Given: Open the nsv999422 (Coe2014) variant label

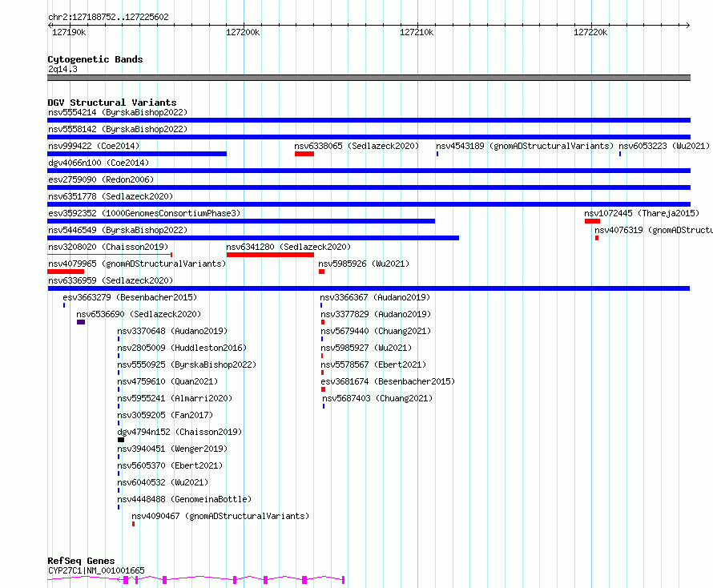Looking at the screenshot, I should click(x=94, y=146).
